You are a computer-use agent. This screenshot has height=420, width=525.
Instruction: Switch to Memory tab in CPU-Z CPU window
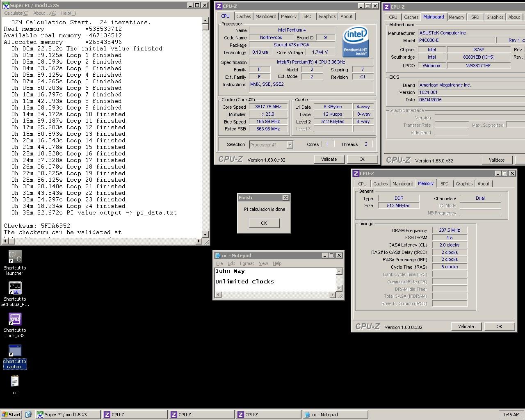coord(289,16)
